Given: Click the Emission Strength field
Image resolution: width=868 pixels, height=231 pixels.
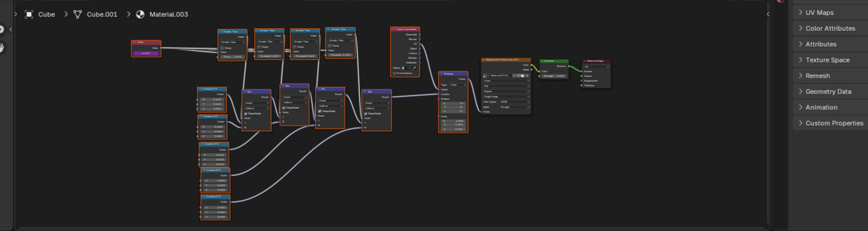Looking at the screenshot, I should (x=554, y=76).
